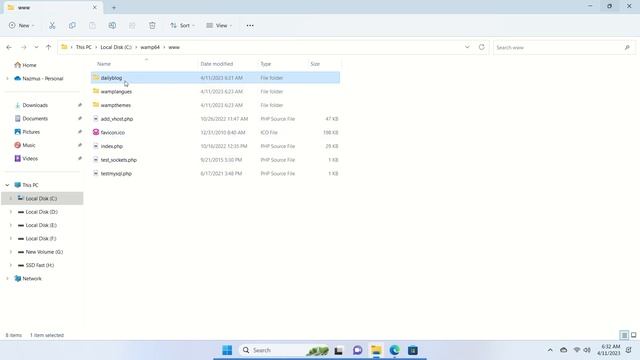Go forward with the right arrow
This screenshot has height=360, width=640.
pos(24,47)
